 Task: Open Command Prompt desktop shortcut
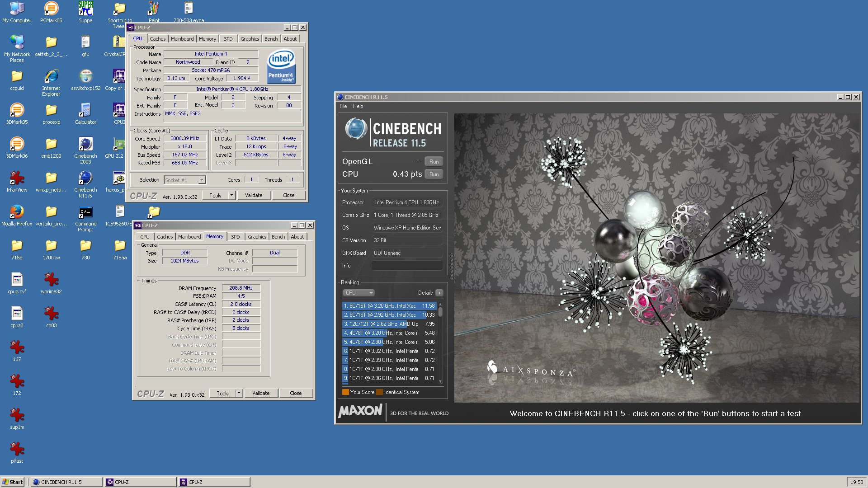pos(85,219)
